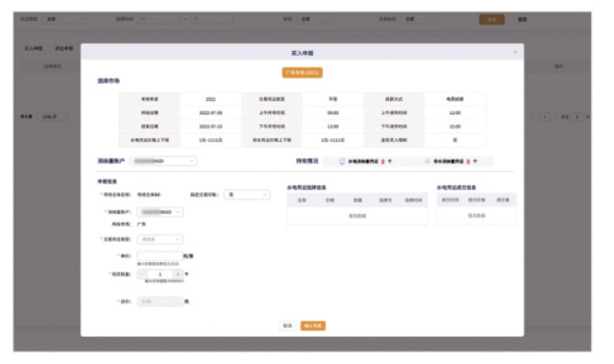Image resolution: width=614 pixels, height=364 pixels.
Task: Click the Cancel button in dialog footer
Action: click(288, 326)
